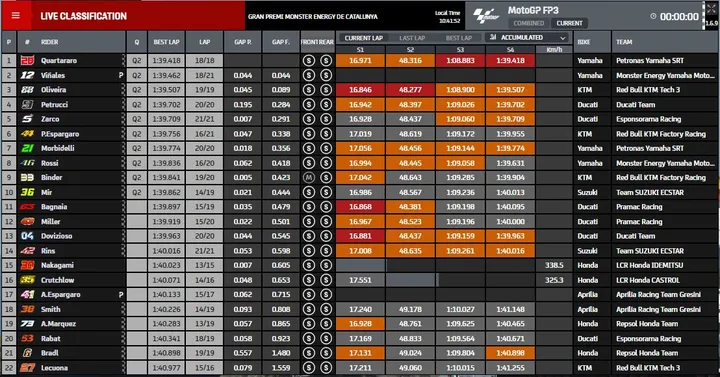Select the LAST LAP tab
The width and height of the screenshot is (720, 377).
(x=412, y=38)
